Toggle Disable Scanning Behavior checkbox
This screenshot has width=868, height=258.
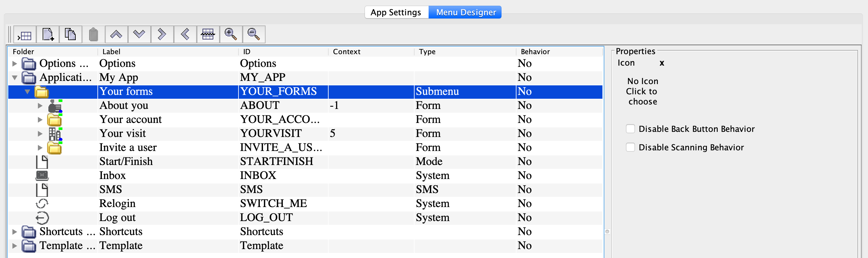click(630, 147)
